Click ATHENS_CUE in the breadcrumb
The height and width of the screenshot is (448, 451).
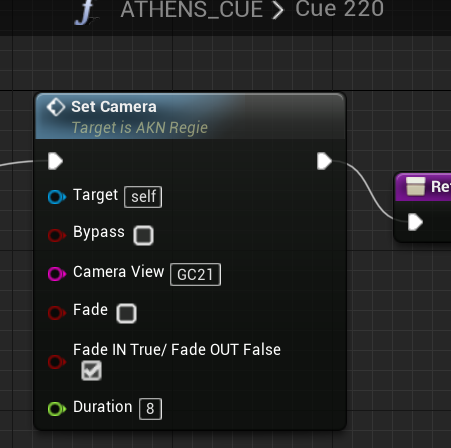(x=192, y=9)
